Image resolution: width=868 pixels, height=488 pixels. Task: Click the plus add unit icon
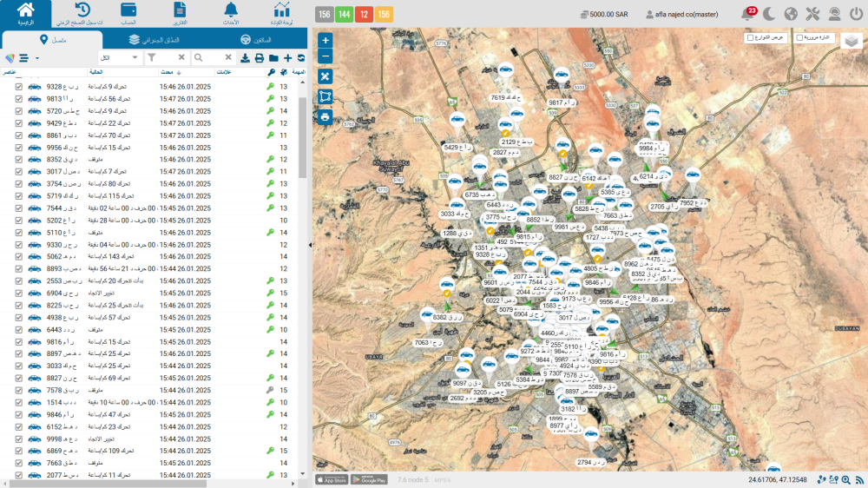[288, 58]
